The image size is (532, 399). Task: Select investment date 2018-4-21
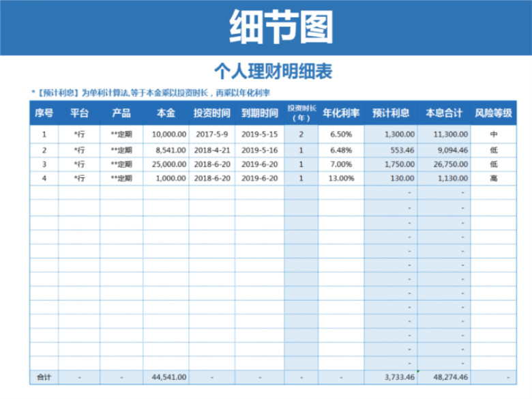pos(211,150)
